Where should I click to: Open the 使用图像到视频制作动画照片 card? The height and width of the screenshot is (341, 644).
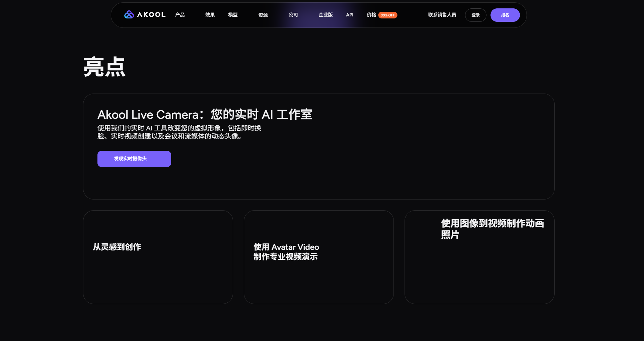click(480, 257)
